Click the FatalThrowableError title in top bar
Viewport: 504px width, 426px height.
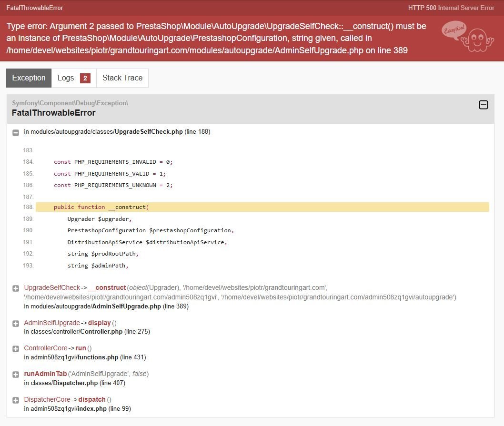coord(35,8)
